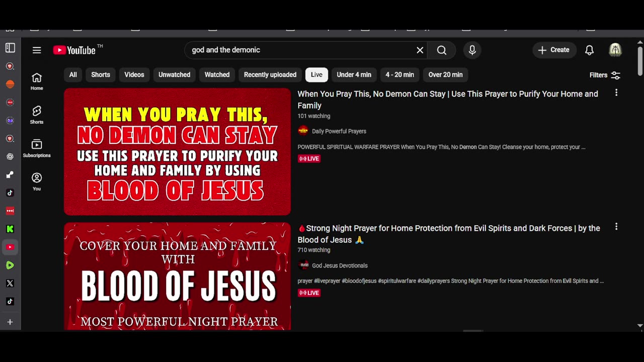Open the You page in the sidebar

(37, 182)
